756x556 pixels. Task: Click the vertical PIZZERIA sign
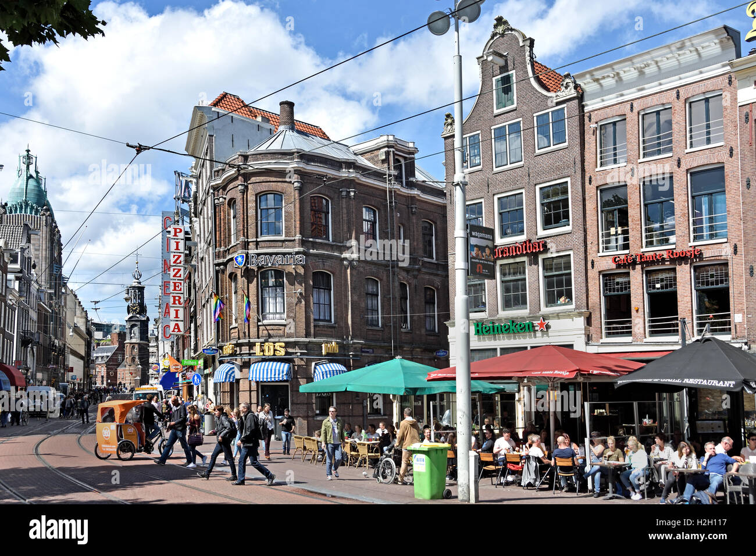coord(177,280)
